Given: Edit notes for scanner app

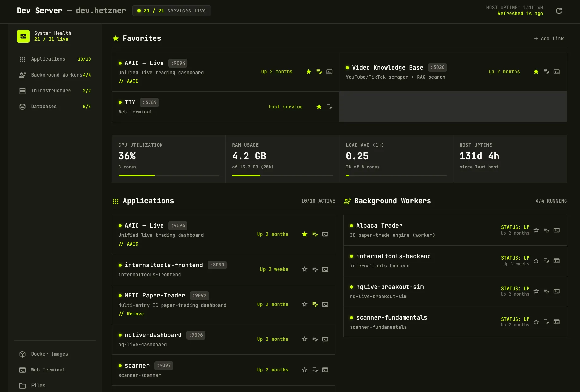Looking at the screenshot, I should point(315,370).
